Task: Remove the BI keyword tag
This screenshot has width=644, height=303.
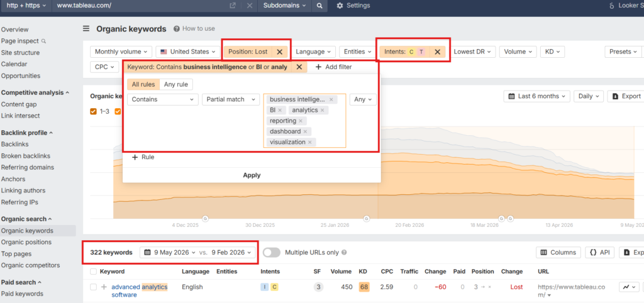Action: click(x=280, y=111)
